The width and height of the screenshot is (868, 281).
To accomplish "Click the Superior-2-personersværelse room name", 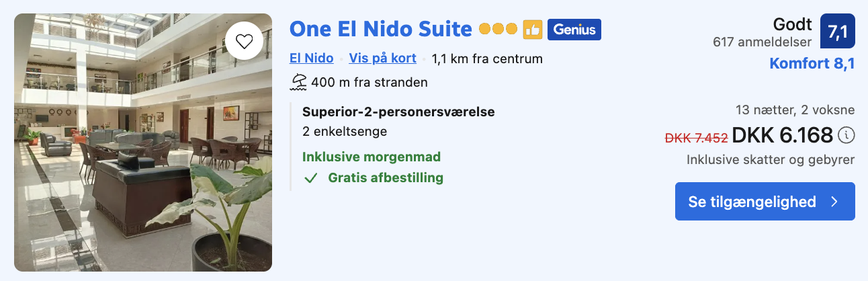I will coord(398,112).
